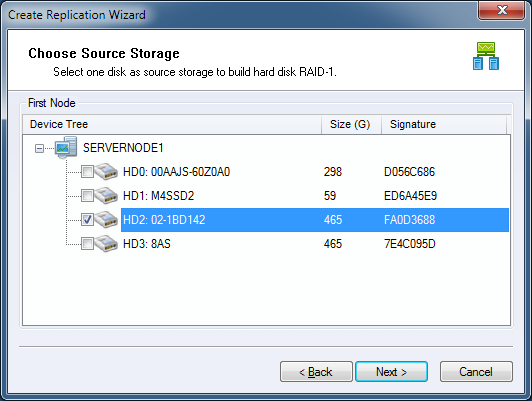The width and height of the screenshot is (532, 401).
Task: Select the HD0: 00AAJS-60Z0A0 row
Action: click(315, 172)
